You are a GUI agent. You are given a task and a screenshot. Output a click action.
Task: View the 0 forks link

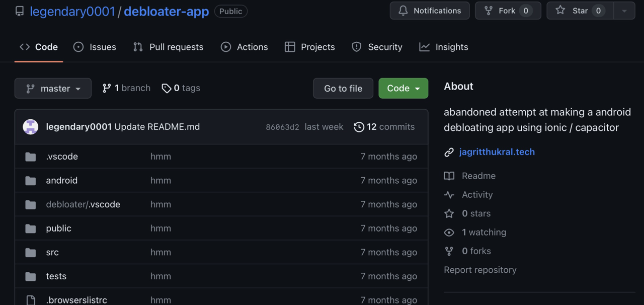point(476,251)
